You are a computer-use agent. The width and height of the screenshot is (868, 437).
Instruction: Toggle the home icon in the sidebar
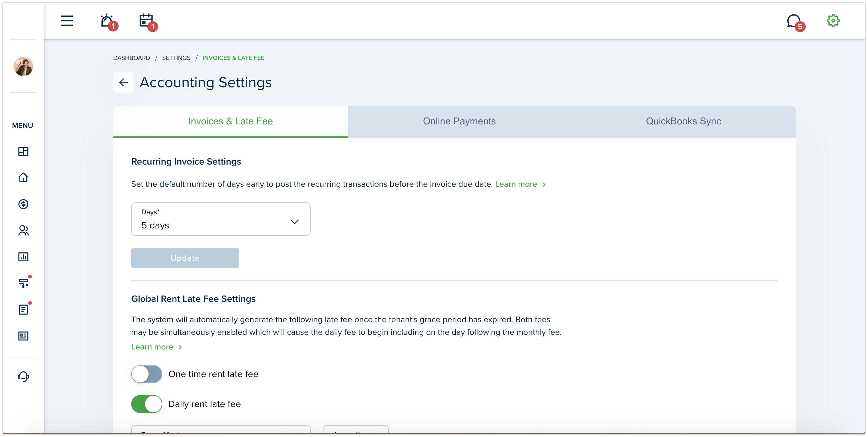tap(23, 178)
